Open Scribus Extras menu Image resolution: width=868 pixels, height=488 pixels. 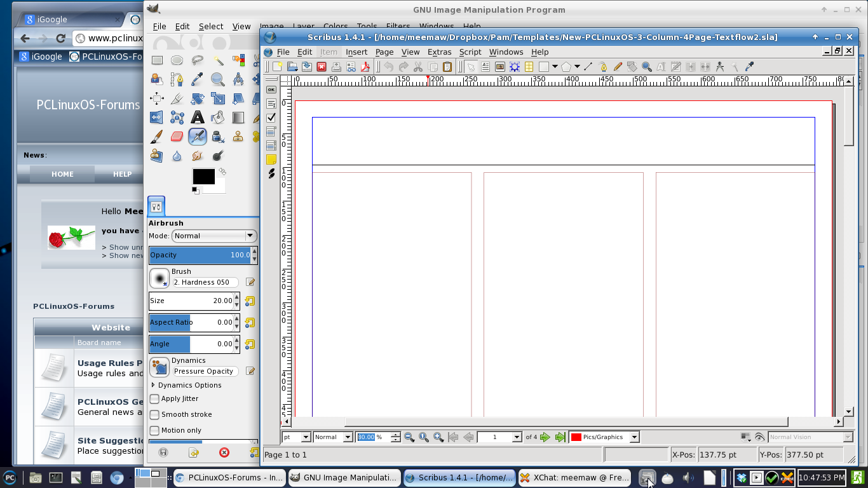coord(440,52)
